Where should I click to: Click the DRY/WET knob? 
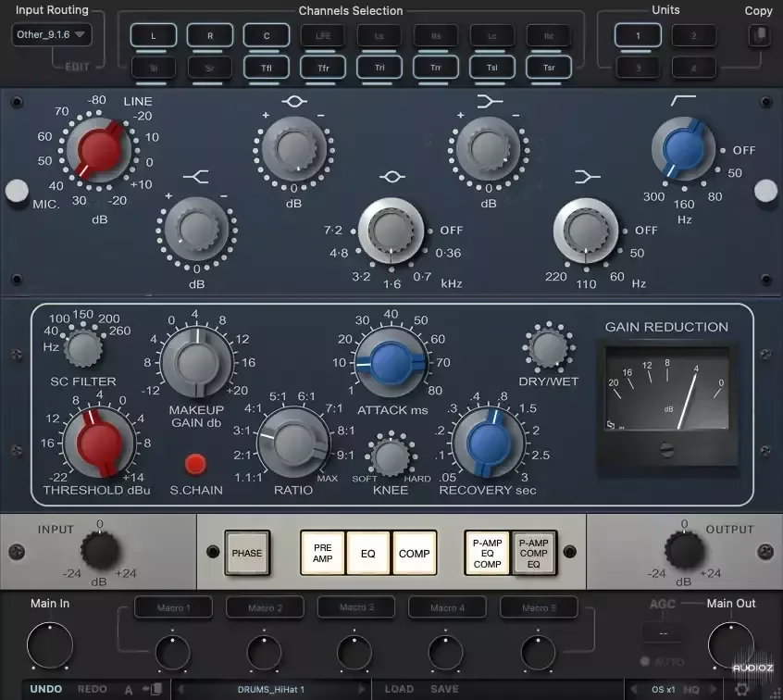[x=548, y=348]
